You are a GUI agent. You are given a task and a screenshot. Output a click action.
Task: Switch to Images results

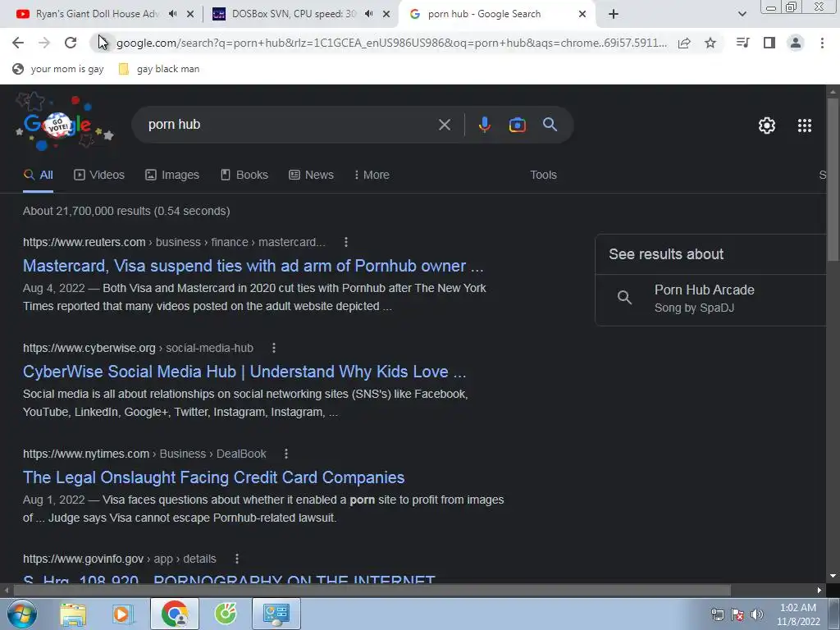(172, 176)
